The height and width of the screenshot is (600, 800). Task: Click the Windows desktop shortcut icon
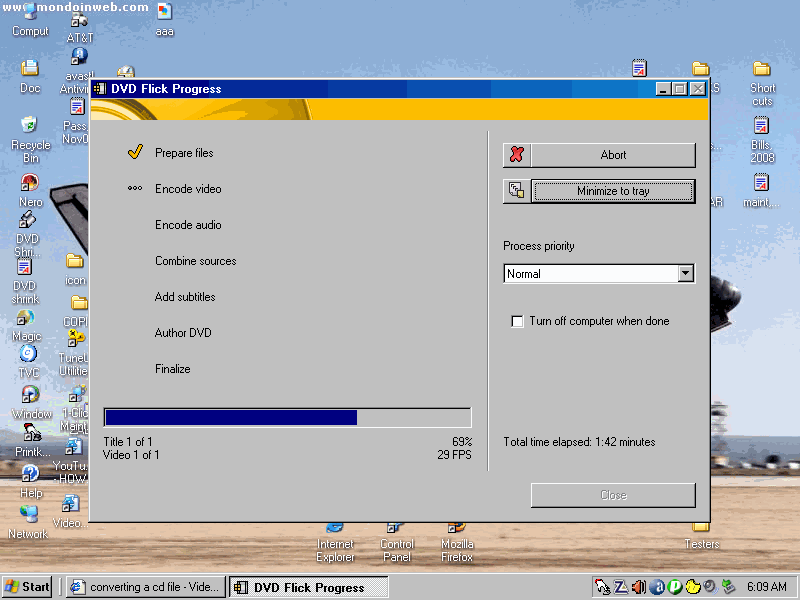click(x=30, y=394)
